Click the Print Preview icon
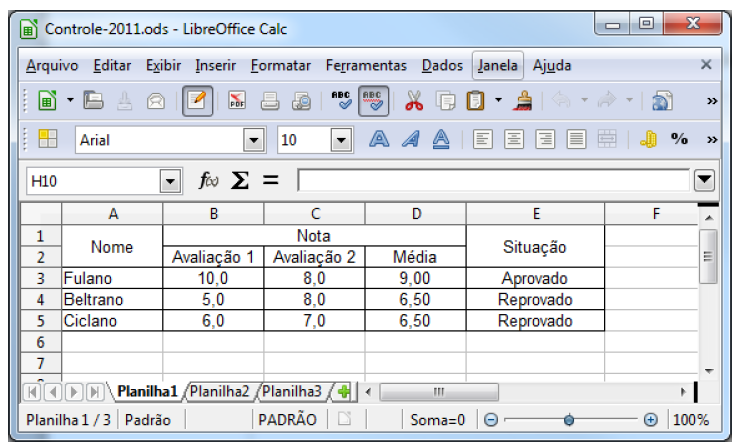Viewport: 740px width, 447px height. 301,101
